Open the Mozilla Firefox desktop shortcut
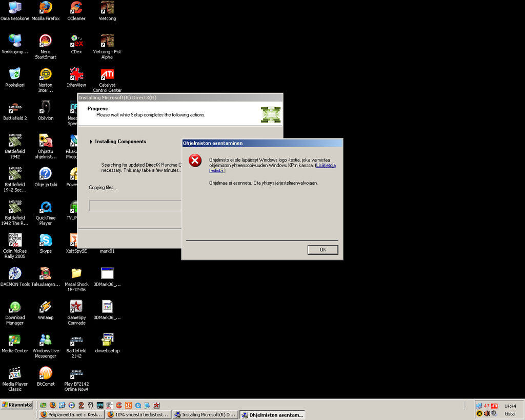Viewport: 525px width, 420px height. [x=45, y=8]
